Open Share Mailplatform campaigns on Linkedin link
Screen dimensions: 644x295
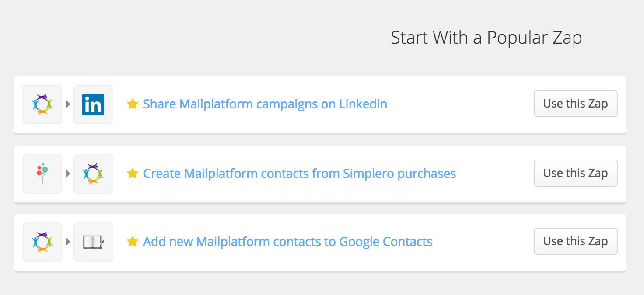tap(265, 104)
